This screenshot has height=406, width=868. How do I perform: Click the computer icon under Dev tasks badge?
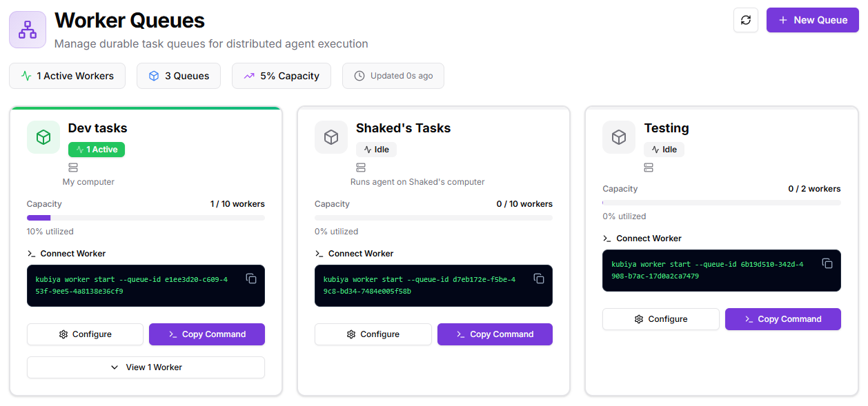(x=73, y=168)
